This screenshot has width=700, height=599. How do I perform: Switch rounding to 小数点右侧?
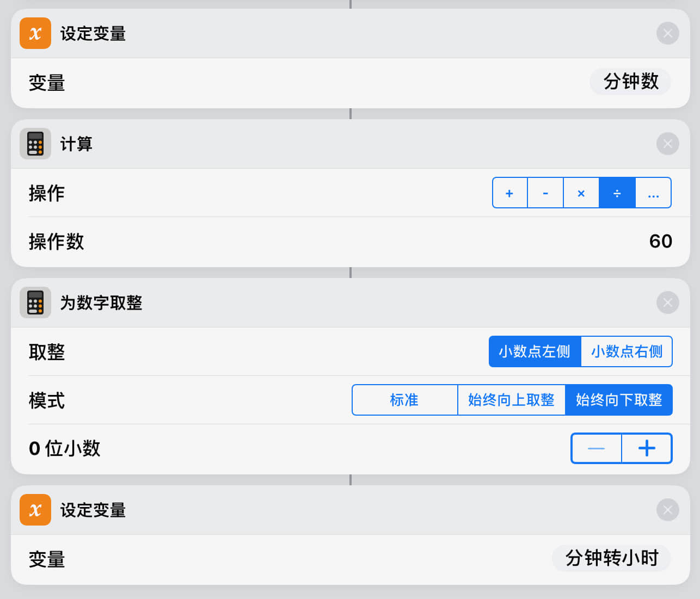627,351
